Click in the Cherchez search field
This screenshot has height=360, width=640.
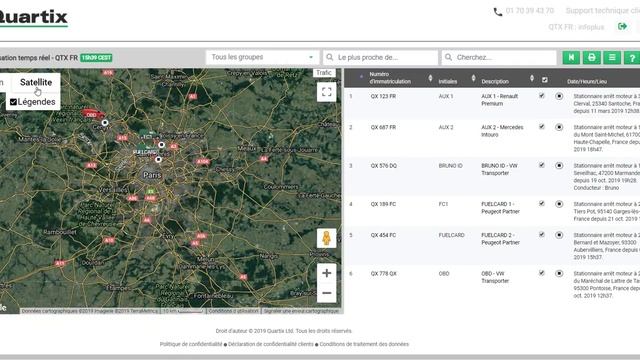[499, 58]
